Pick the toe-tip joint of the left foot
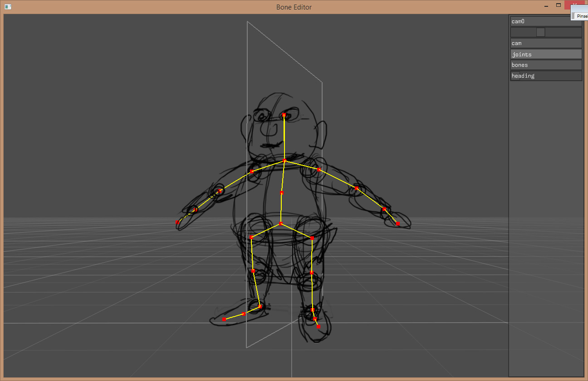Screen dimensions: 588x381 [x=224, y=319]
